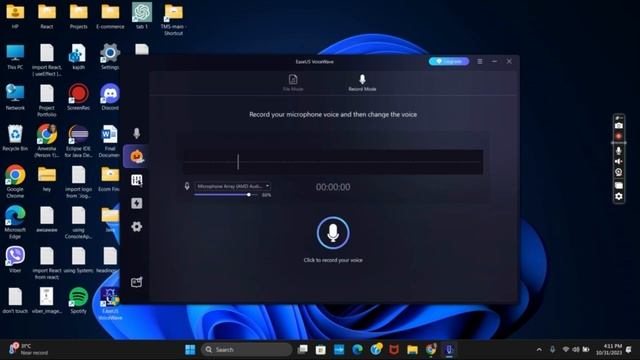Switch to the File Mode tab

(293, 82)
